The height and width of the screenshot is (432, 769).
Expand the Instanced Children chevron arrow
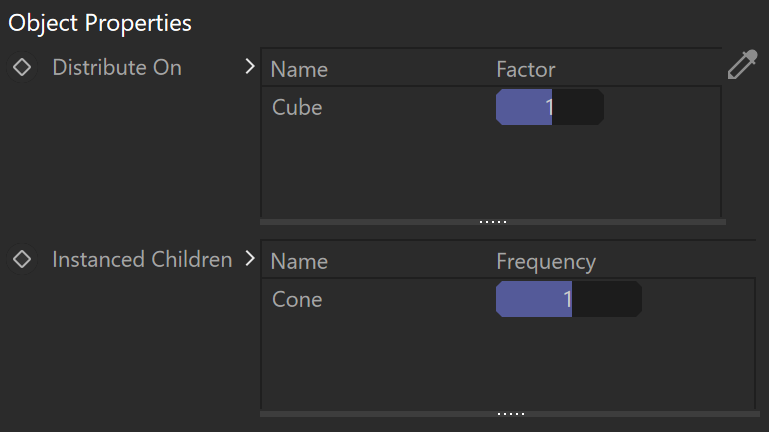pos(250,258)
